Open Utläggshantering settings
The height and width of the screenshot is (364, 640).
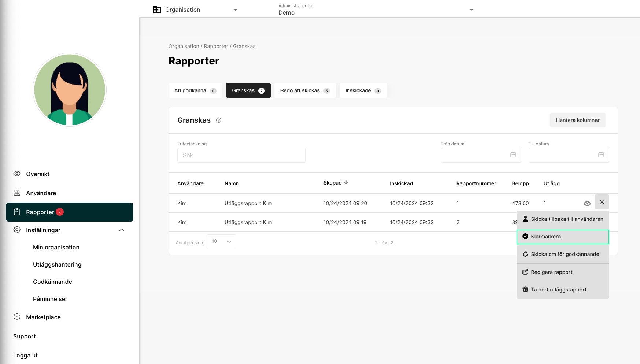point(57,264)
